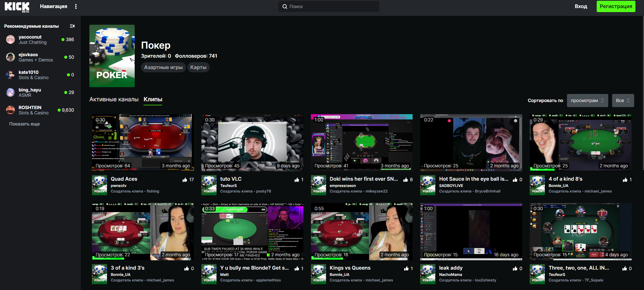Click the Азартные игры tag

[163, 67]
